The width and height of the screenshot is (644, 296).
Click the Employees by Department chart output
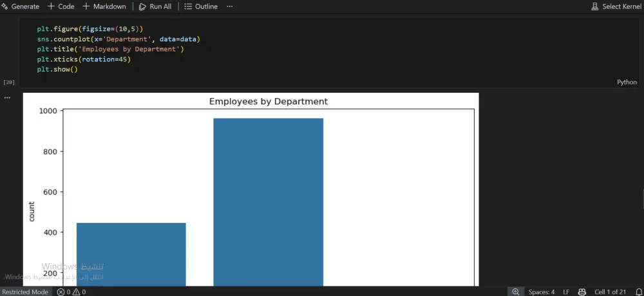pos(251,190)
